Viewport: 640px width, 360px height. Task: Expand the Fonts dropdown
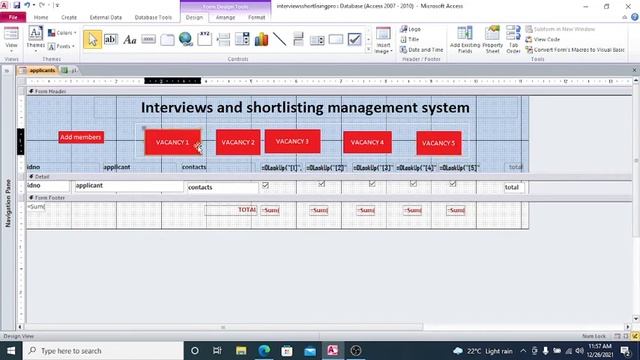coord(62,46)
